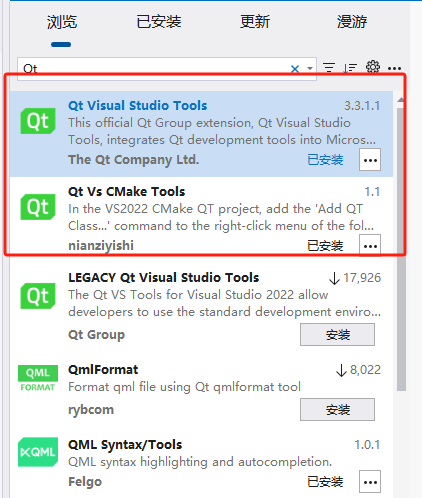The image size is (422, 498).
Task: Select the Qt Vs CMake Tools logo
Action: pyautogui.click(x=38, y=207)
